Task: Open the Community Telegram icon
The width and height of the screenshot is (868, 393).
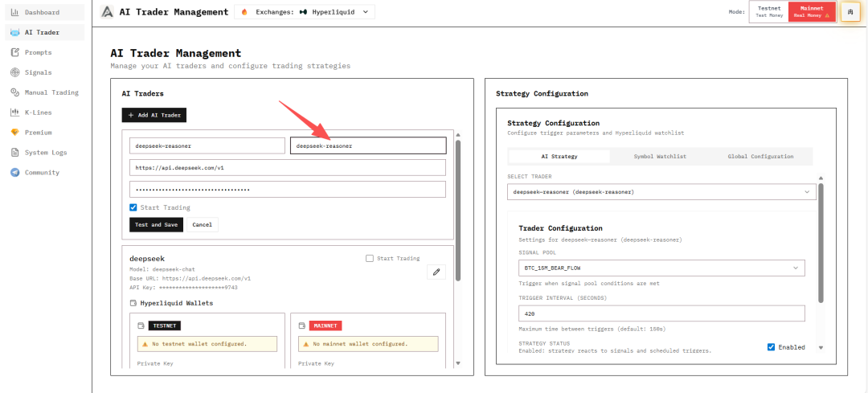Action: point(14,173)
